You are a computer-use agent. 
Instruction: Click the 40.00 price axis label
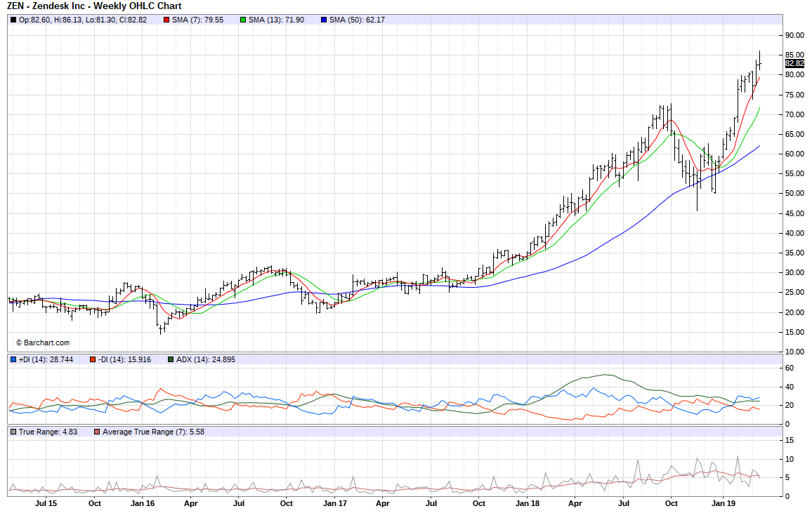pos(794,233)
